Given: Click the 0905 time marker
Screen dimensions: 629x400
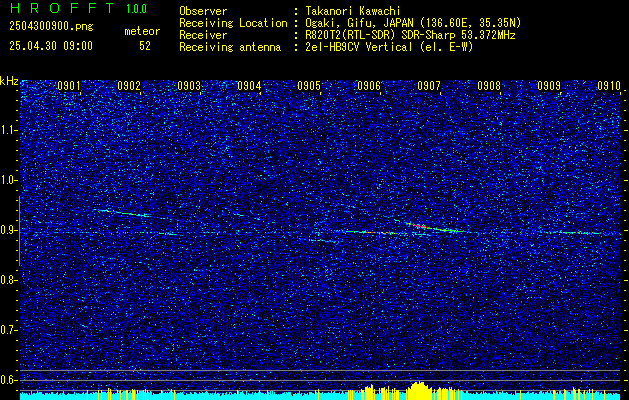Looking at the screenshot, I should click(x=309, y=86).
